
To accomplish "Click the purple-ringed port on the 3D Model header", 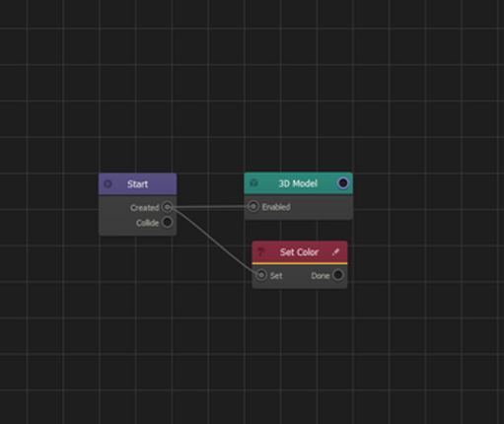I will (x=343, y=183).
